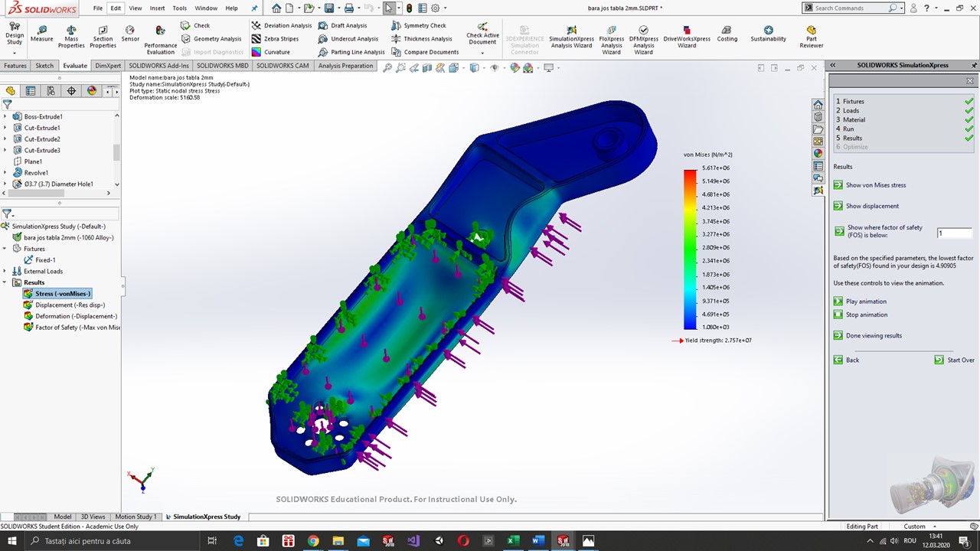Run the Check tool
980x551 pixels.
point(195,25)
